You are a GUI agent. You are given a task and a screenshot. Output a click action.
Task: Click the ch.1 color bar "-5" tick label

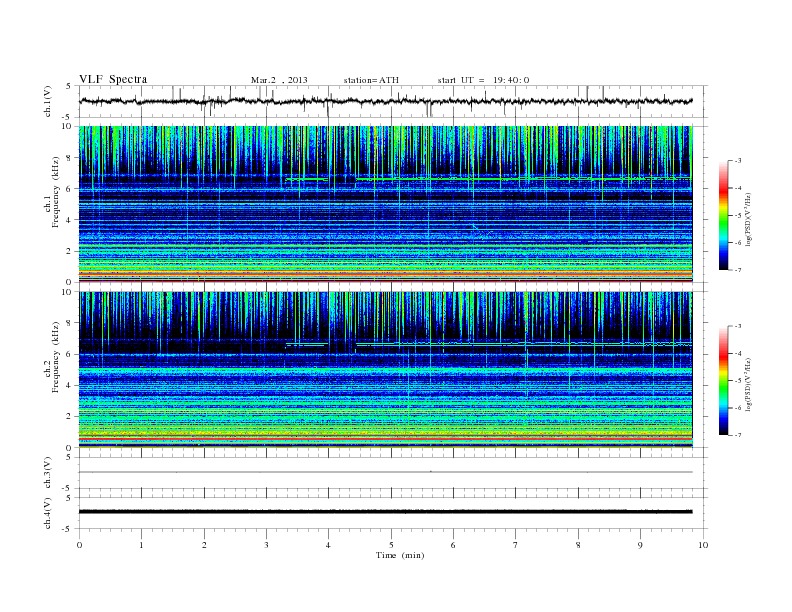[x=738, y=216]
